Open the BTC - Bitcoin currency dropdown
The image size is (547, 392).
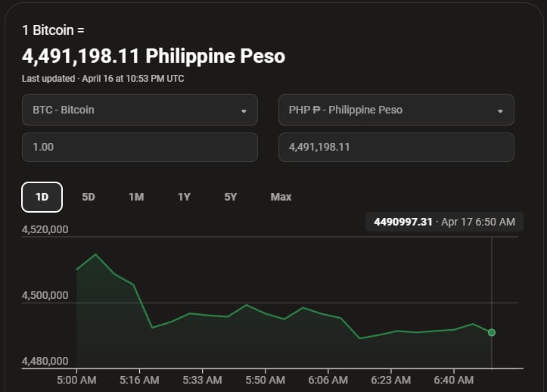(139, 110)
